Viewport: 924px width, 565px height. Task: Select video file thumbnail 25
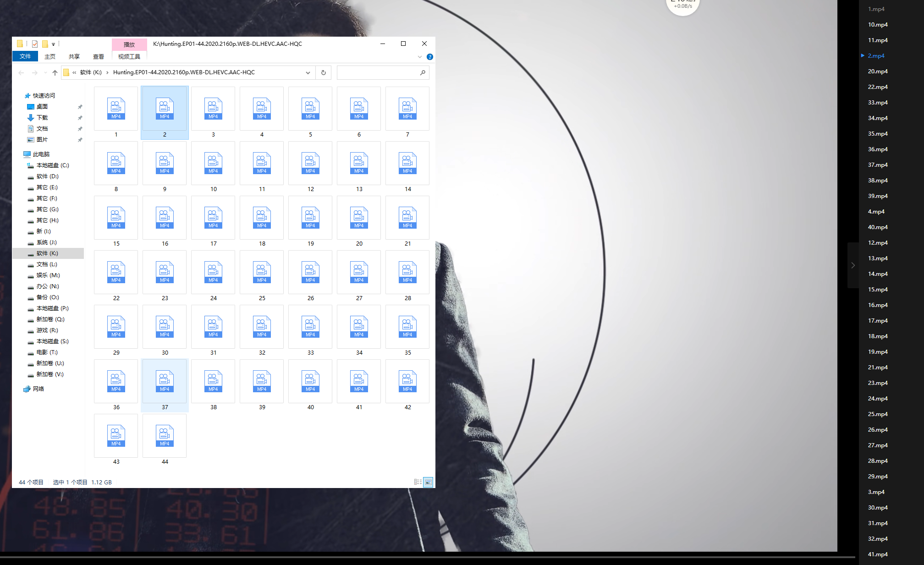[262, 272]
